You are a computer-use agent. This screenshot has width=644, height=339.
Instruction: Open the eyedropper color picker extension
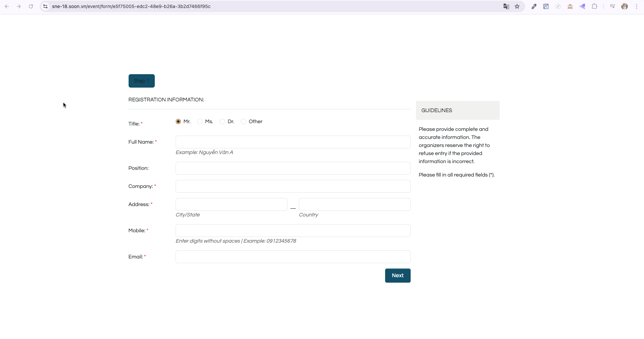pos(534,6)
